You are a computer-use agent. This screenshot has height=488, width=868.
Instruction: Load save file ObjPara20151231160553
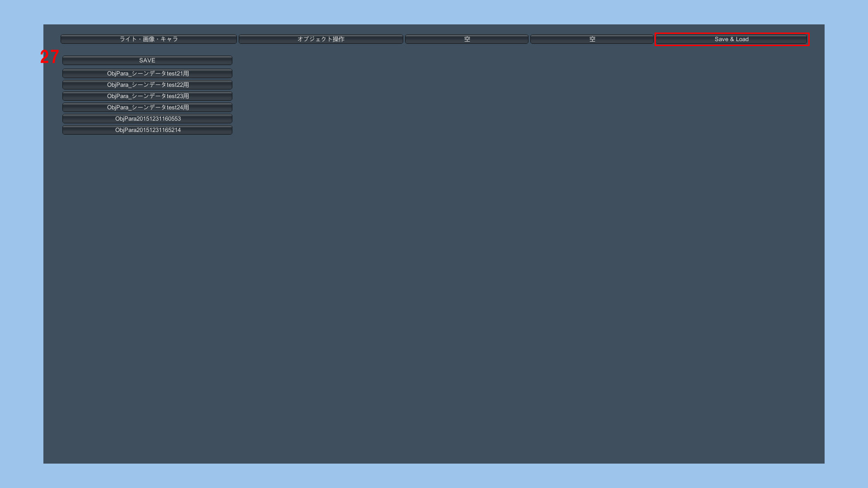147,119
